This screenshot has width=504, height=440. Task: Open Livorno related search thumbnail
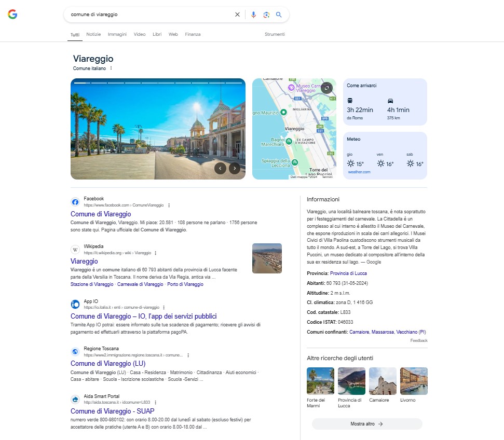[414, 381]
